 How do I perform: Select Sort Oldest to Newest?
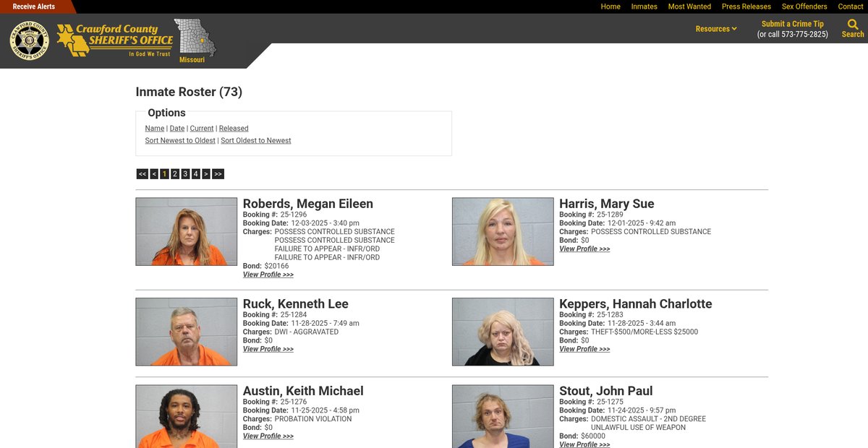point(256,141)
